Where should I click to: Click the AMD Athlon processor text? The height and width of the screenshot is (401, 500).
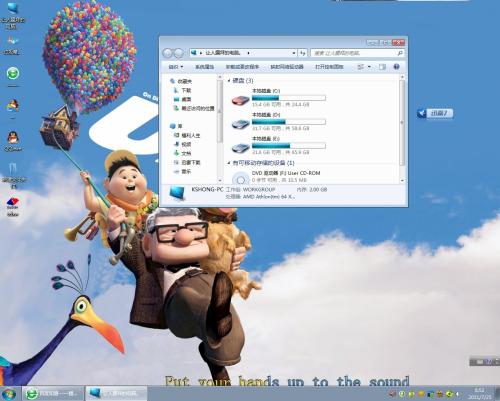point(269,197)
